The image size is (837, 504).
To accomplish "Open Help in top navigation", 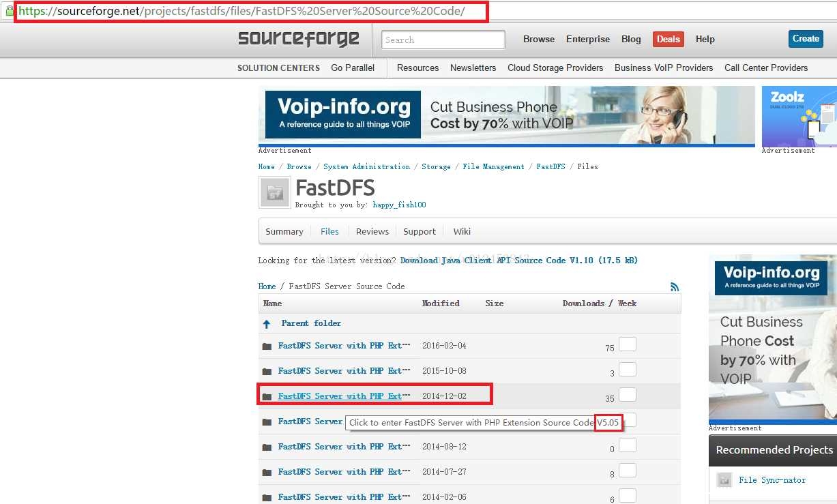I will tap(705, 39).
